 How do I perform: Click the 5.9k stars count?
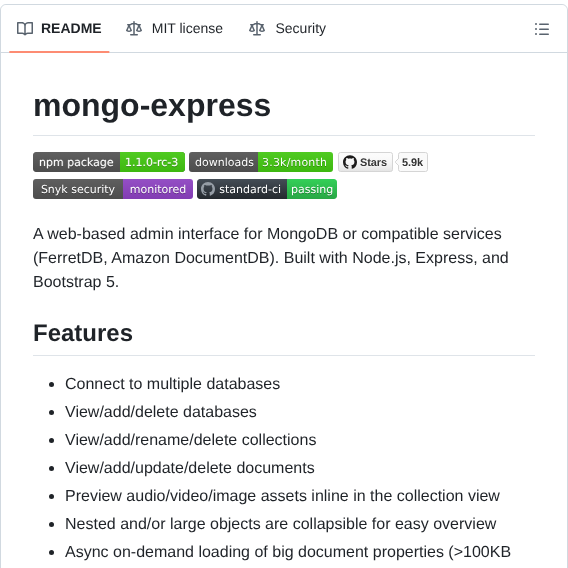pyautogui.click(x=412, y=162)
